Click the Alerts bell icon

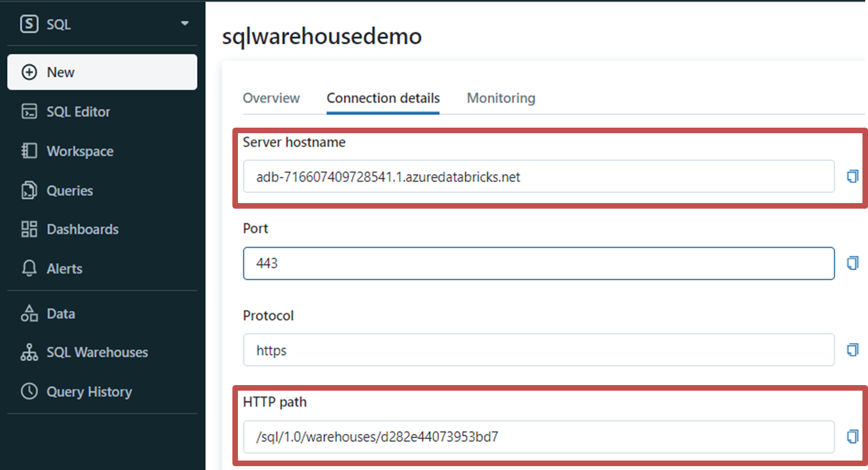[x=29, y=269]
